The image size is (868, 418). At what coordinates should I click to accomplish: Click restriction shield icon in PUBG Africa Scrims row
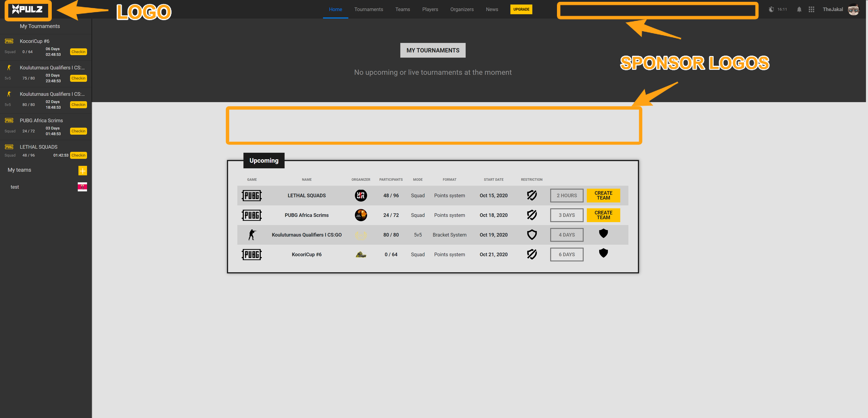[x=532, y=215]
